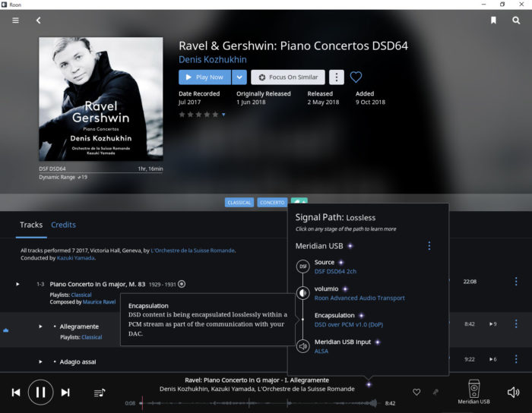
Task: Favorite the current track with heart
Action: 416,392
